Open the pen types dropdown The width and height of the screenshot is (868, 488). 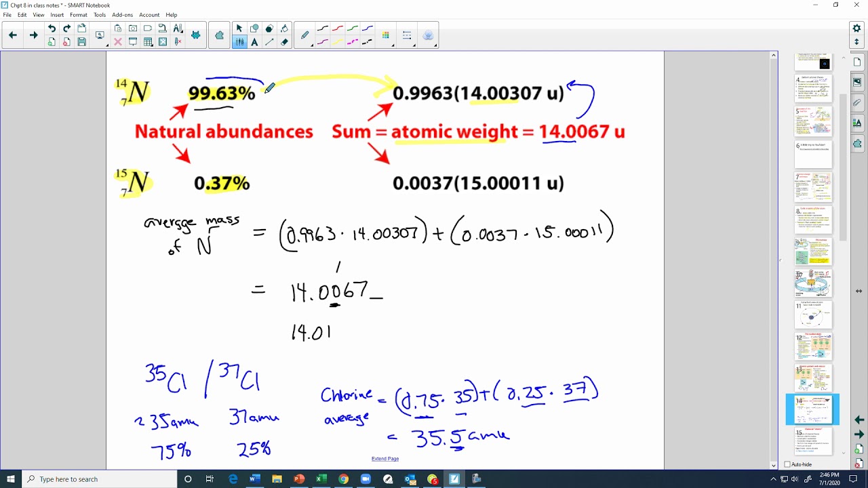point(304,35)
